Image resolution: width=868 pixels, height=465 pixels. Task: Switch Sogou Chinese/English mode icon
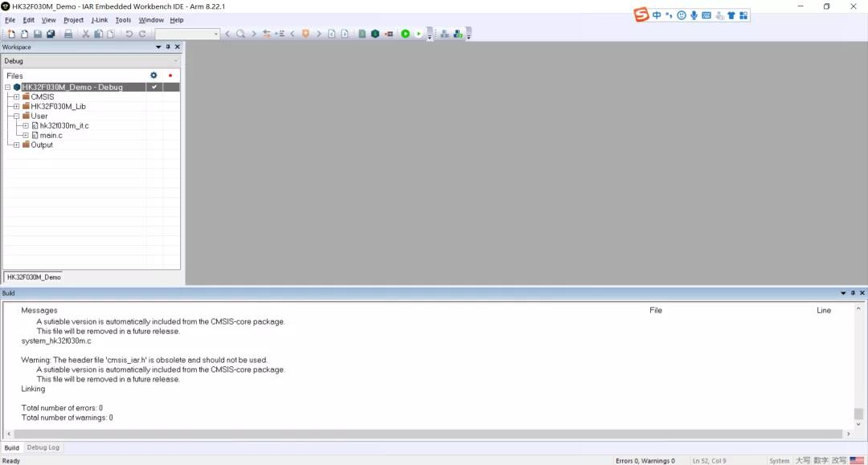[x=657, y=15]
